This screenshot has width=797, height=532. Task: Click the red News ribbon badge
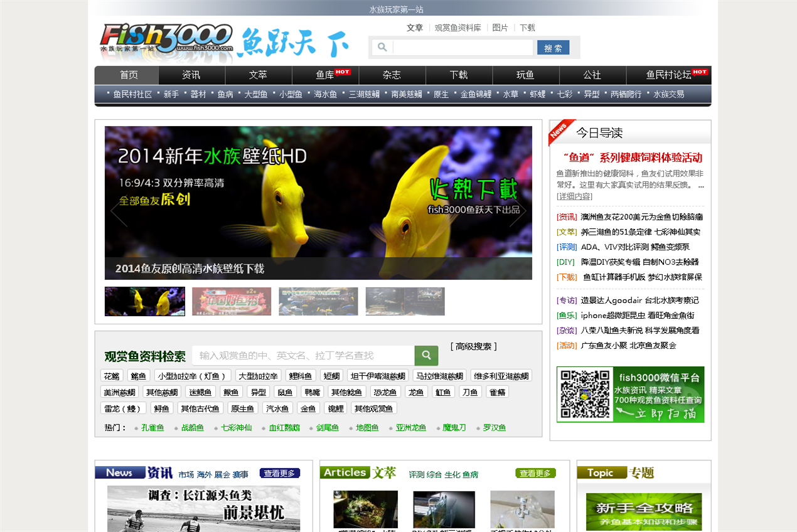point(560,131)
